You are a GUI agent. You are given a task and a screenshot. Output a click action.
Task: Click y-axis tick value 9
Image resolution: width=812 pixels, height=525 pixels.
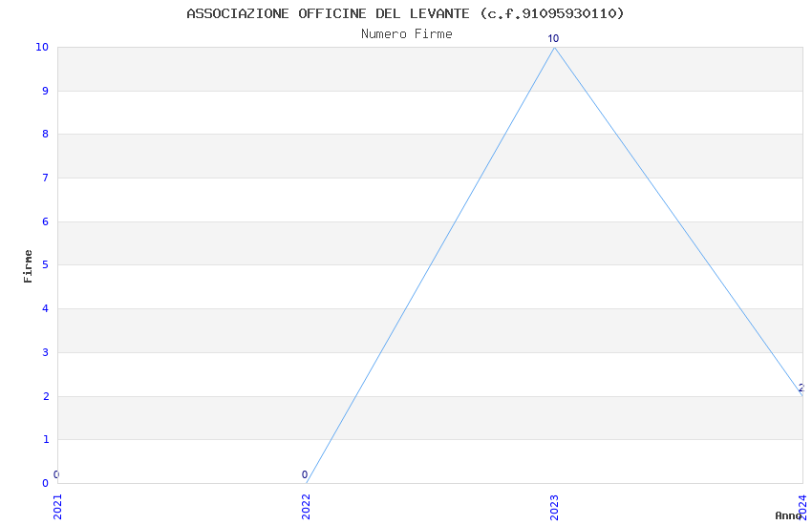(46, 91)
